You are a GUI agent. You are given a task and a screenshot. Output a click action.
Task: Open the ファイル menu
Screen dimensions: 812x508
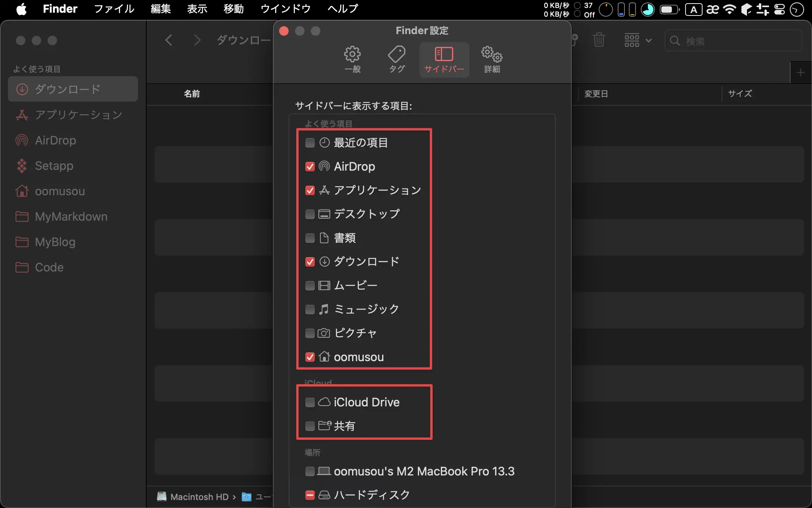pyautogui.click(x=114, y=9)
